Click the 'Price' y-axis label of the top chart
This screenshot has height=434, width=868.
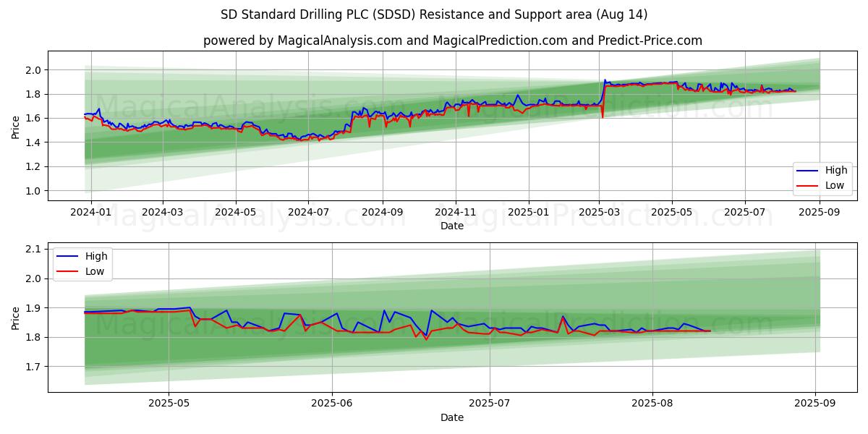click(16, 126)
